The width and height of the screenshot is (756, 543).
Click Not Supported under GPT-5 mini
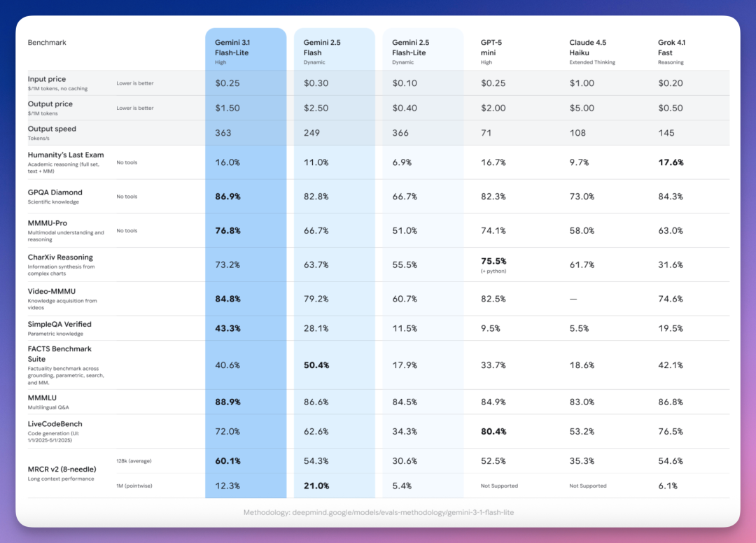point(499,486)
